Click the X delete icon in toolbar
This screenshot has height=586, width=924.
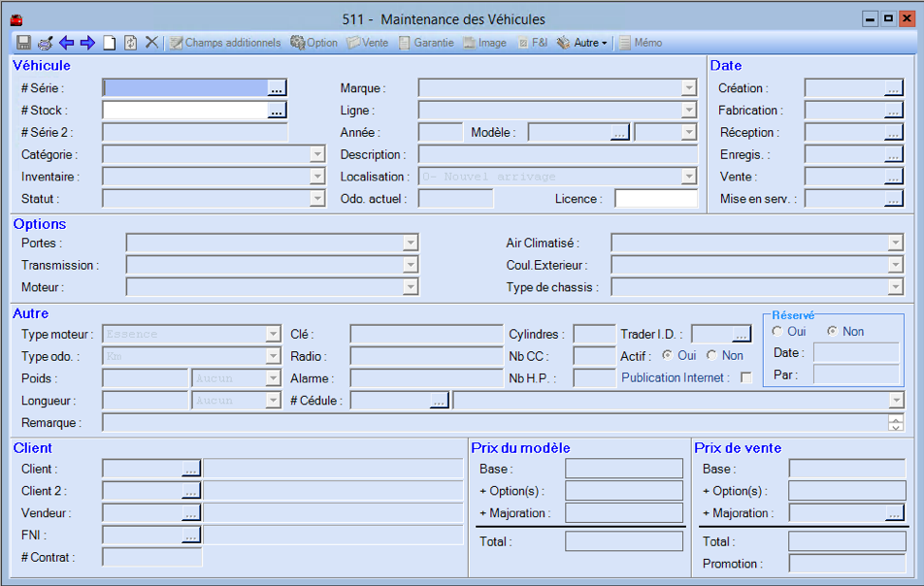(x=151, y=43)
